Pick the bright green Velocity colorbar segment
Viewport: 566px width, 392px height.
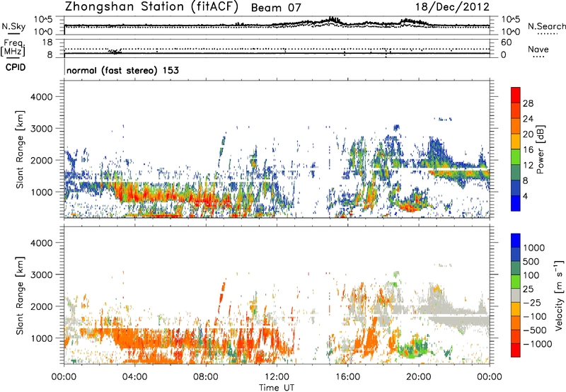[x=516, y=282]
